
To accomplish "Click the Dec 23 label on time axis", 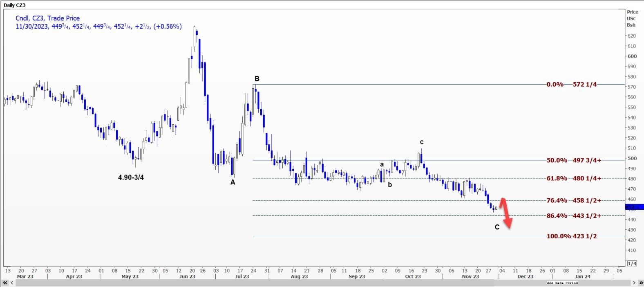I will click(x=525, y=276).
